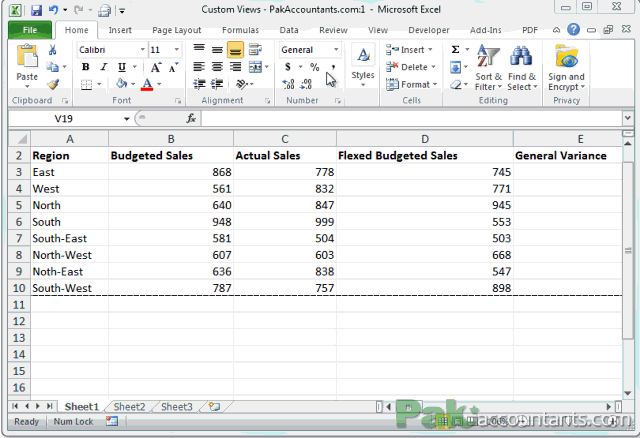This screenshot has height=438, width=640.
Task: Toggle Align Text Left
Action: (x=199, y=67)
